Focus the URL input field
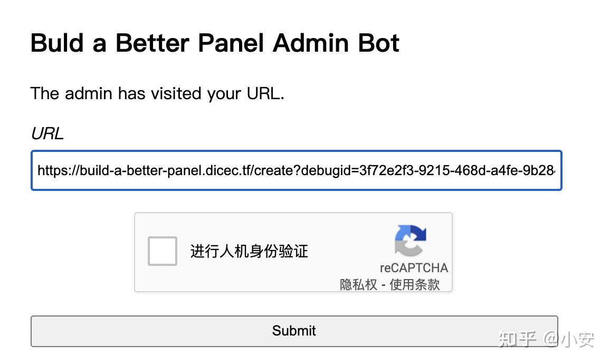Viewport: 610px width, 364px height. click(296, 170)
